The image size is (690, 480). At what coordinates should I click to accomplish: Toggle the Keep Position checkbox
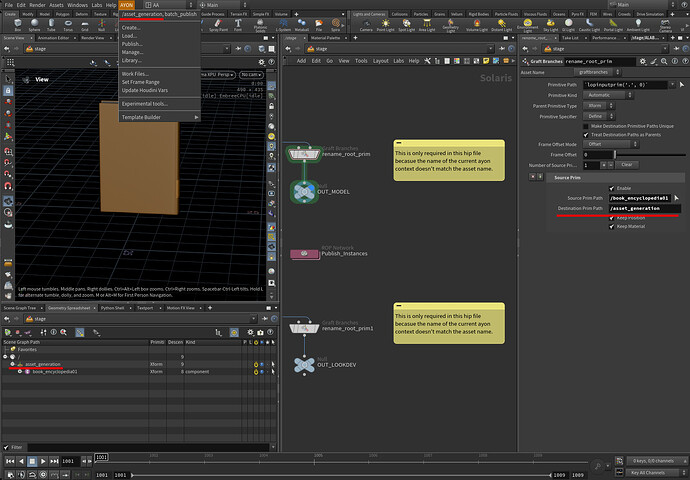point(611,218)
